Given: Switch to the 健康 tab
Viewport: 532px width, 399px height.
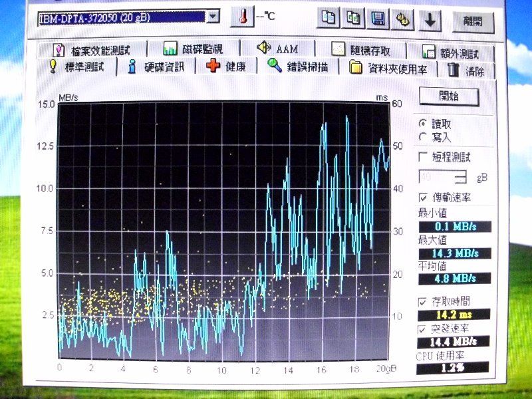Looking at the screenshot, I should point(226,66).
